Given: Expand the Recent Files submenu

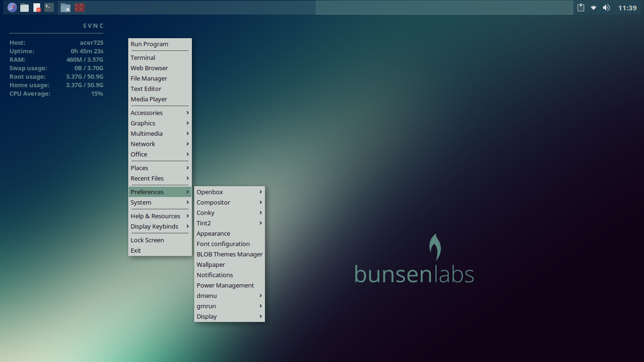Looking at the screenshot, I should 160,179.
